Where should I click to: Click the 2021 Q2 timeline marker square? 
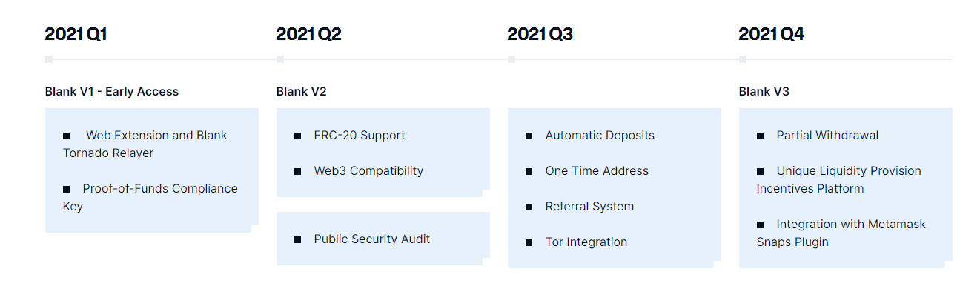coord(280,59)
